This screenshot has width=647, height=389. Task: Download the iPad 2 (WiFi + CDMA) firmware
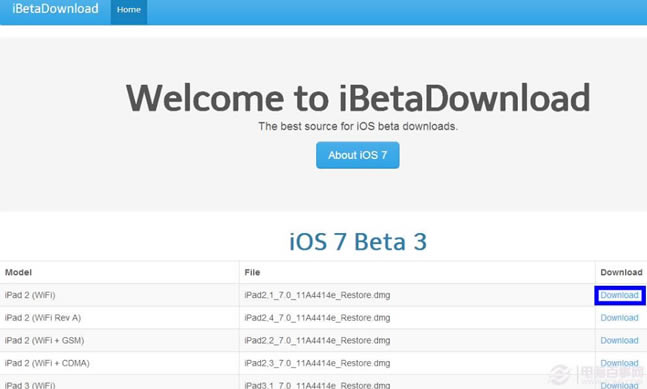pyautogui.click(x=619, y=363)
